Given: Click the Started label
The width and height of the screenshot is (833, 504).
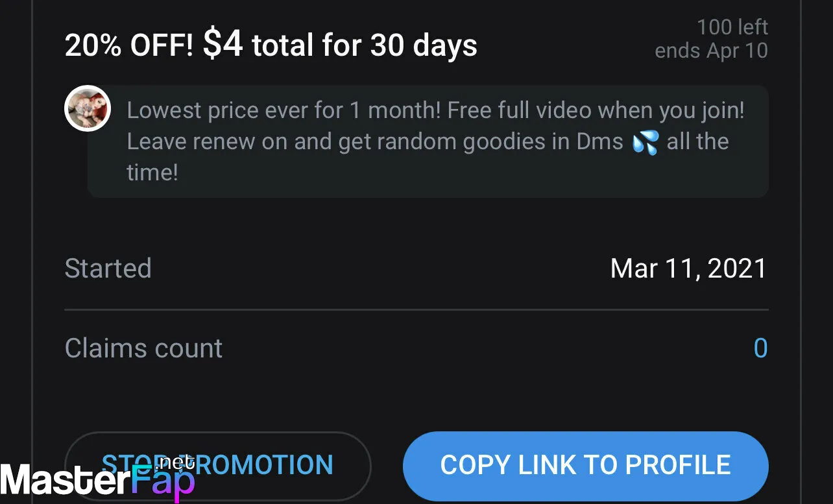Looking at the screenshot, I should (x=108, y=269).
